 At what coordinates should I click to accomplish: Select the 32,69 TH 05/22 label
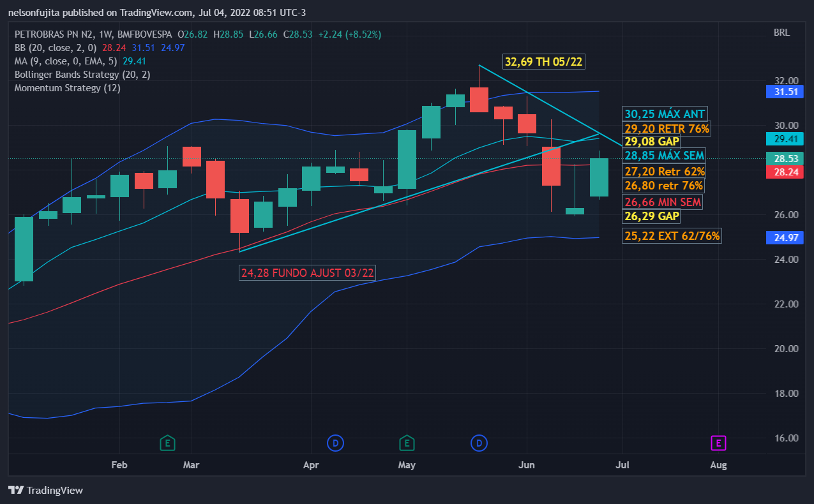pyautogui.click(x=544, y=62)
